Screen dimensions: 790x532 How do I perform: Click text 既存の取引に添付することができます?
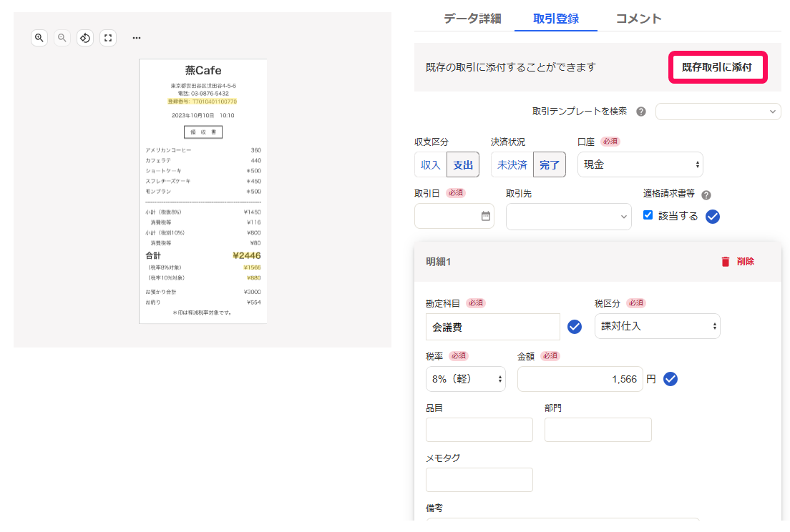(x=510, y=67)
